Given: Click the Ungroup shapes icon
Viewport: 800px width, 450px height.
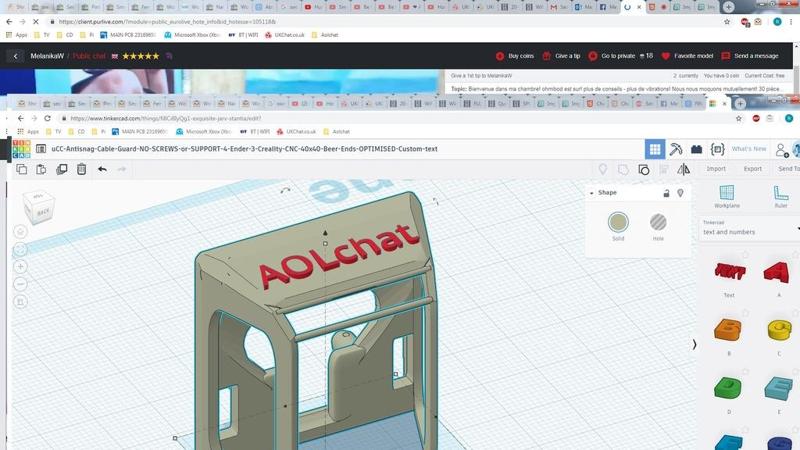Looking at the screenshot, I should 644,169.
